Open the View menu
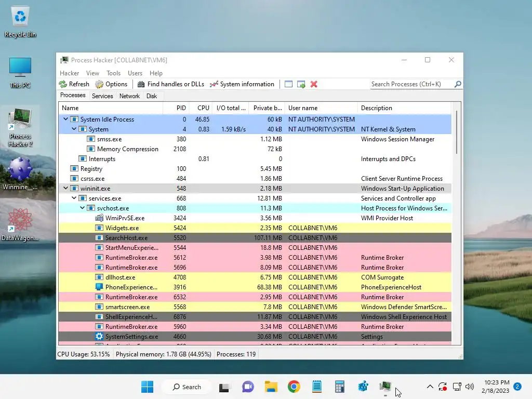Screen dimensions: 532x399 point(92,73)
